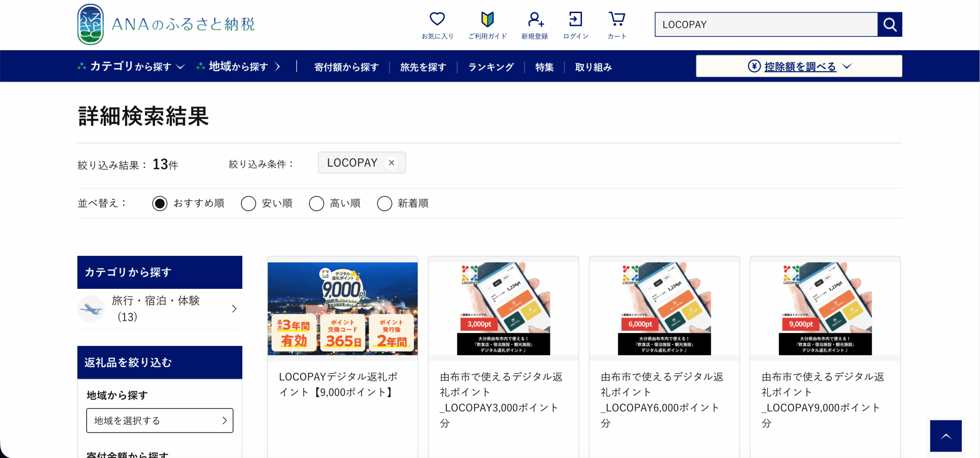Expand the カテゴリから探す menu
980x458 pixels.
[131, 67]
